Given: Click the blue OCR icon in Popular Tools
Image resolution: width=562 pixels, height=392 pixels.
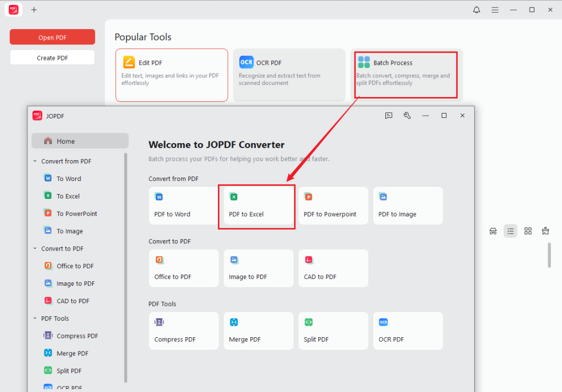Looking at the screenshot, I should pos(246,62).
